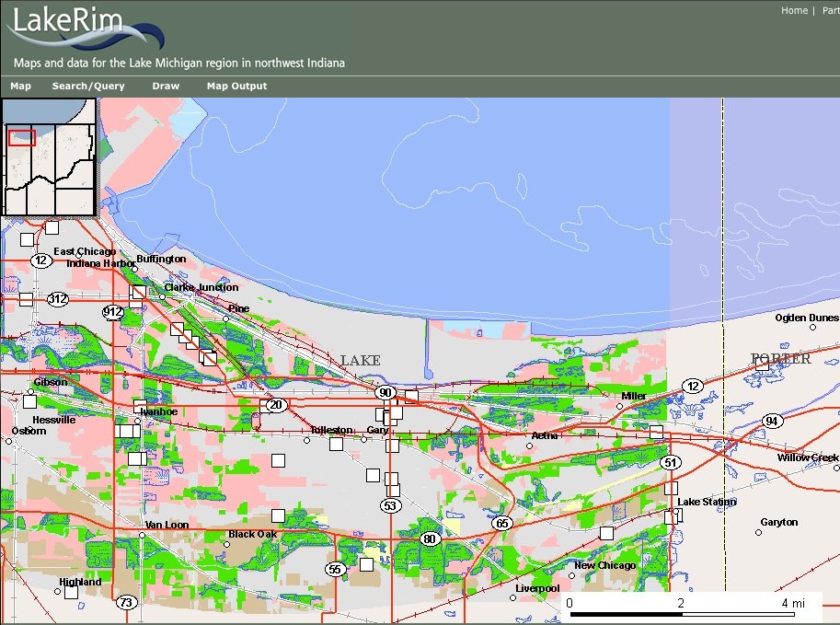
Task: Click the Route 912 highway marker
Action: coord(114,313)
